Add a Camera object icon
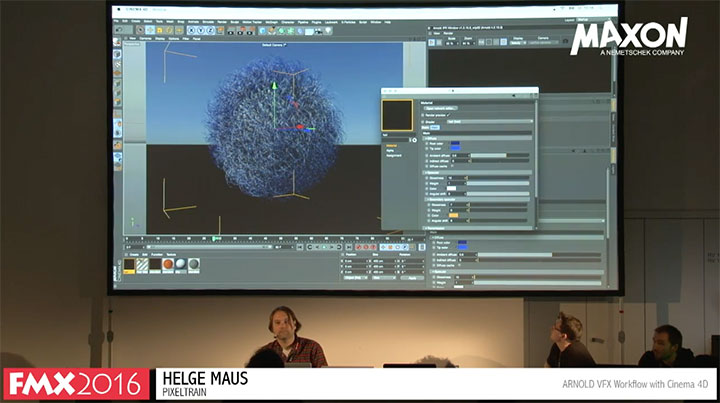This screenshot has height=403, width=720. tap(319, 31)
